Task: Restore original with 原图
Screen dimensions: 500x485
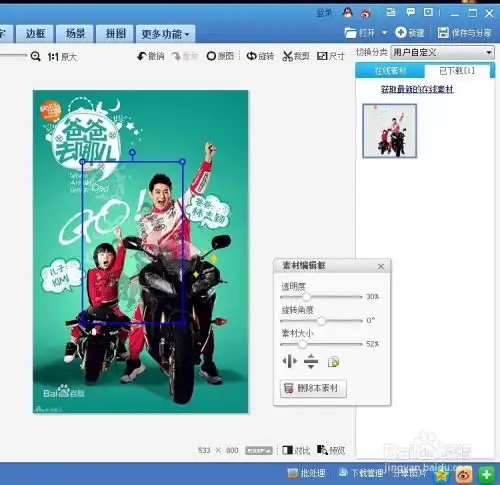Action: point(220,56)
